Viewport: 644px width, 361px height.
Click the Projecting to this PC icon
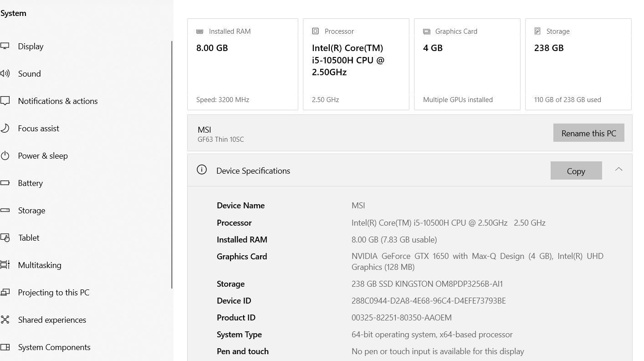click(5, 292)
